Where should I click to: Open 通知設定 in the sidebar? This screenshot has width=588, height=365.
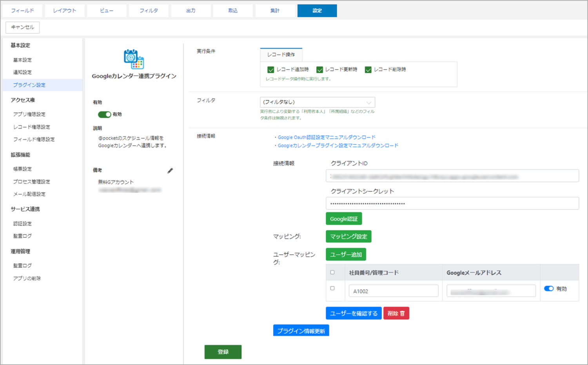pos(22,72)
